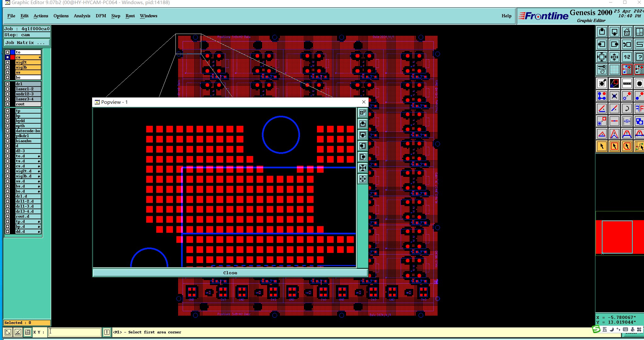This screenshot has height=340, width=644.
Task: Click the polygon select pointer tool
Action: [627, 146]
